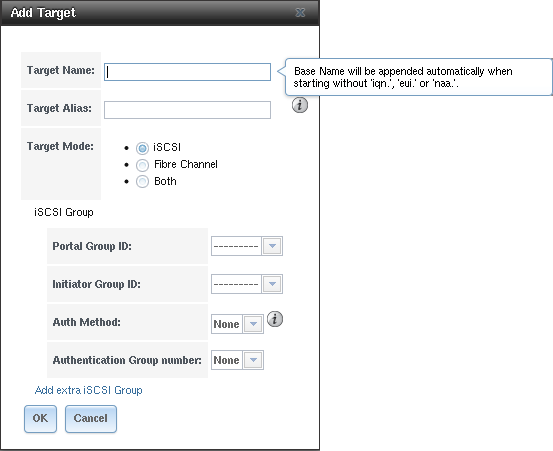Close the Add Target dialog

[300, 13]
